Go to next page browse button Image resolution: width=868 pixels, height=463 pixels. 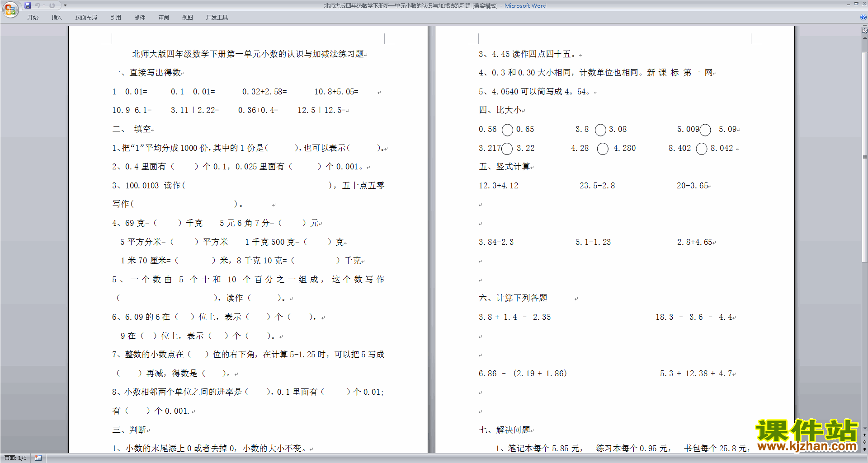point(864,449)
